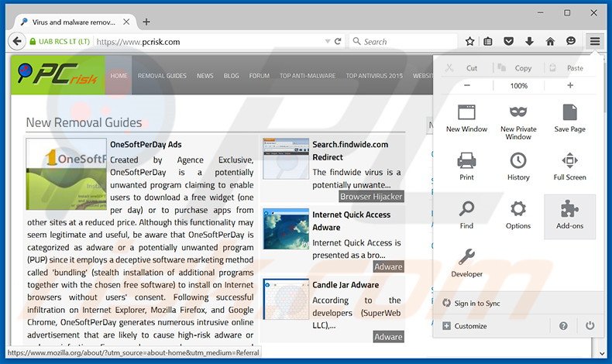Go to the Home page icon

(550, 41)
